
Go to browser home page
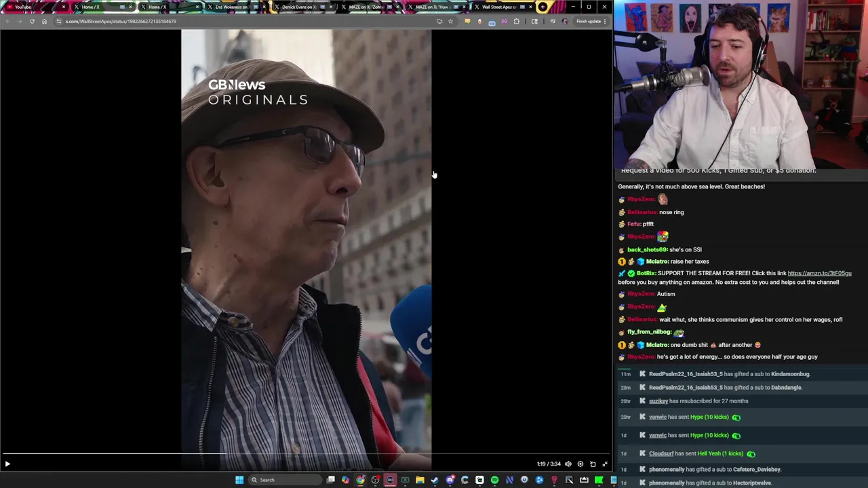[x=44, y=21]
